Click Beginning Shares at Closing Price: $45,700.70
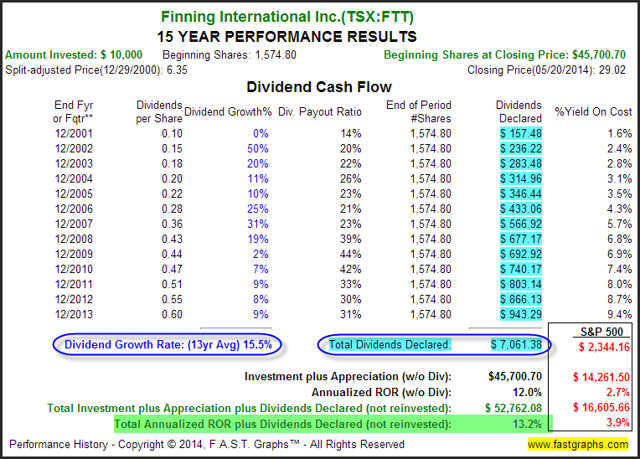The image size is (640, 459). pyautogui.click(x=504, y=55)
